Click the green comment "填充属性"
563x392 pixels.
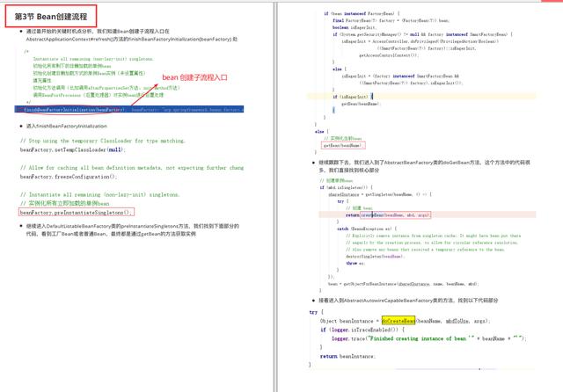pyautogui.click(x=42, y=80)
